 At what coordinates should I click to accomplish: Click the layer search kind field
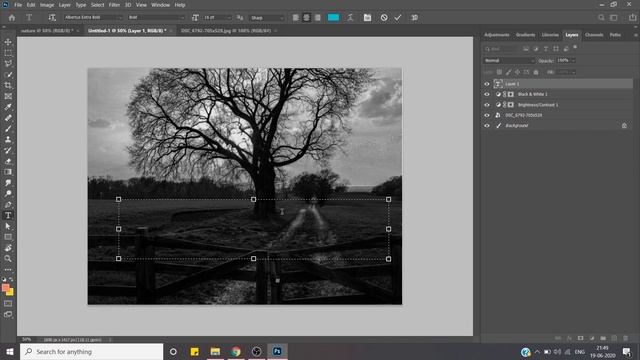pos(502,49)
